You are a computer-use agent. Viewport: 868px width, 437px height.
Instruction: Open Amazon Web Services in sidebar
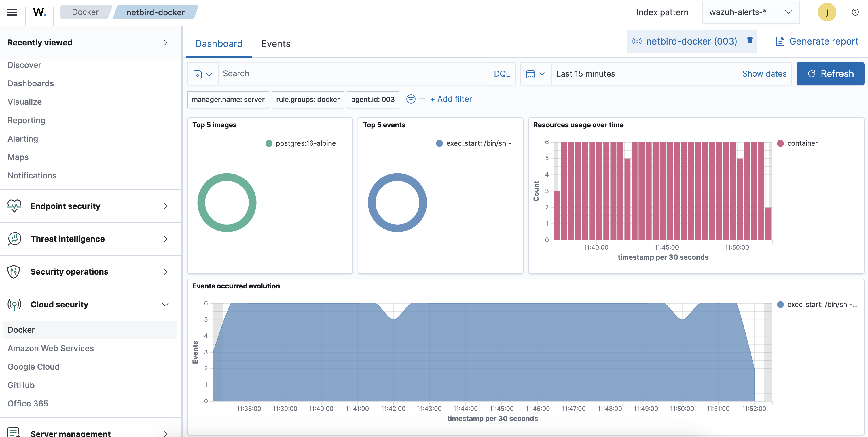tap(51, 348)
